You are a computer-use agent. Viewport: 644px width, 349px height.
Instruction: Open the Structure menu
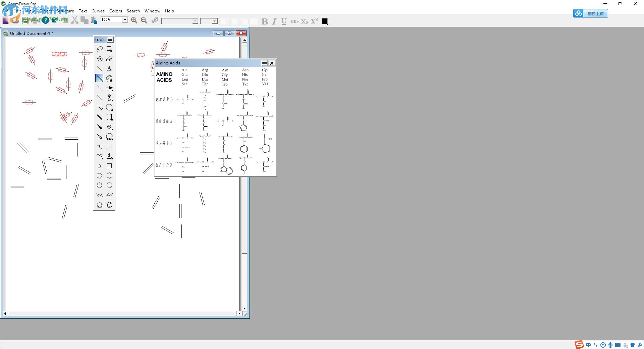[66, 11]
